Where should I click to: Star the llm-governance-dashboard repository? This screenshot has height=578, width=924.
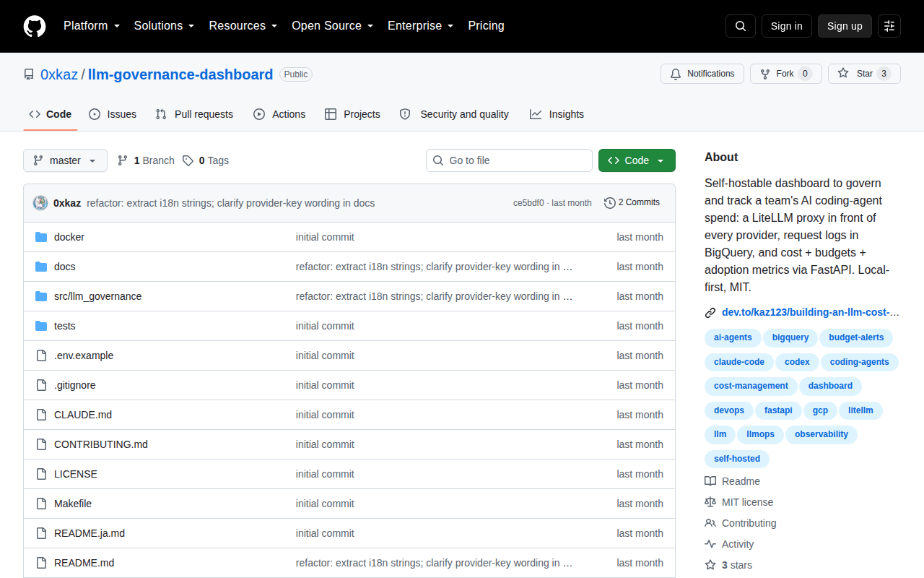tap(864, 74)
